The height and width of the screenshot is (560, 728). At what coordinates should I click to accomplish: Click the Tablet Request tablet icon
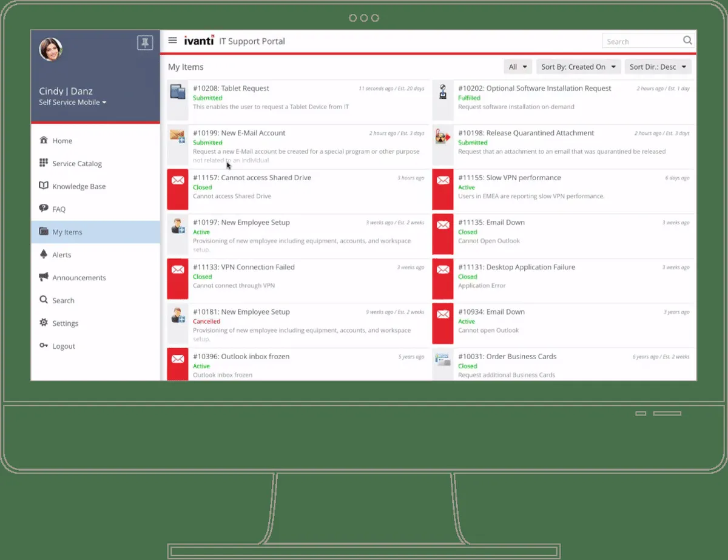click(177, 92)
